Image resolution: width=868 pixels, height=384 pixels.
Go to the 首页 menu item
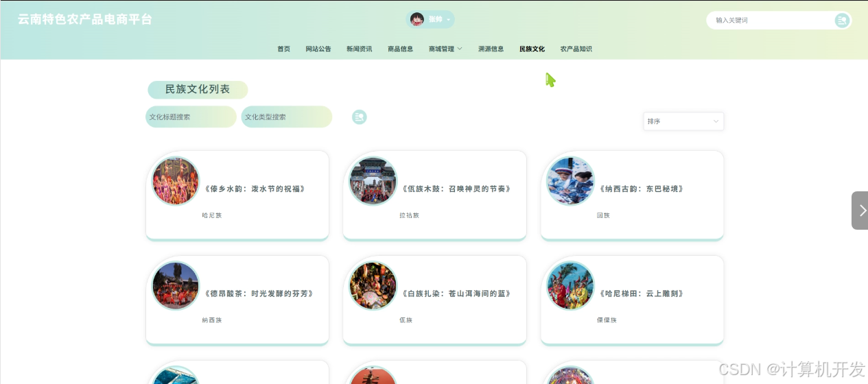[283, 49]
